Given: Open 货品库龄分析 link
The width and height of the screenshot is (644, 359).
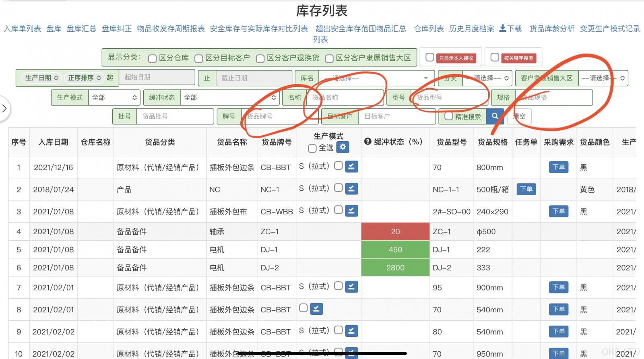Looking at the screenshot, I should (552, 29).
